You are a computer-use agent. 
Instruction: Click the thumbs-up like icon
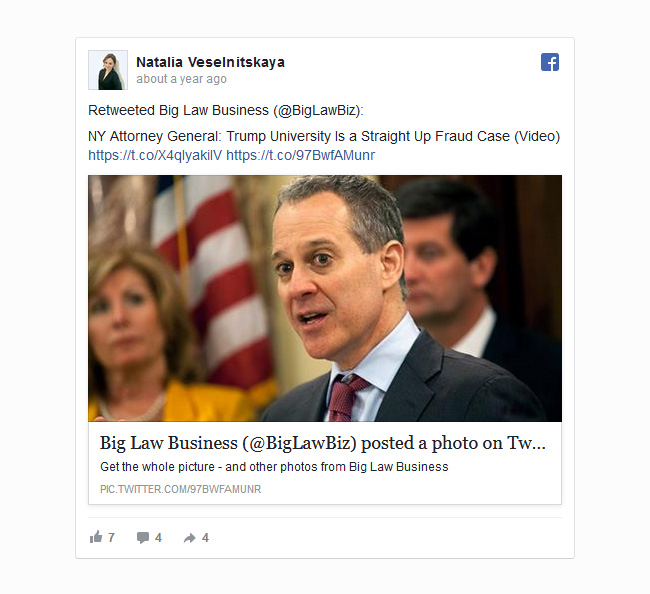click(96, 537)
